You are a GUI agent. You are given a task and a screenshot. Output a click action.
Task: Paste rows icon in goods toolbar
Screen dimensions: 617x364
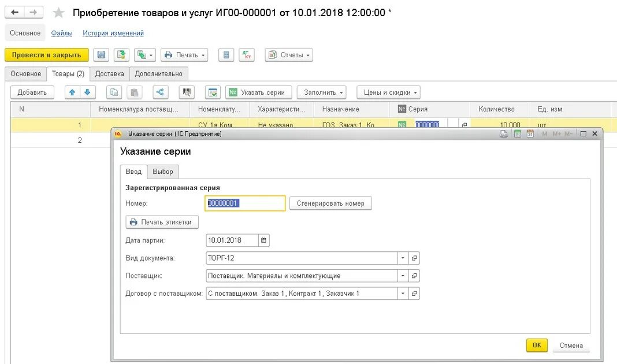134,92
